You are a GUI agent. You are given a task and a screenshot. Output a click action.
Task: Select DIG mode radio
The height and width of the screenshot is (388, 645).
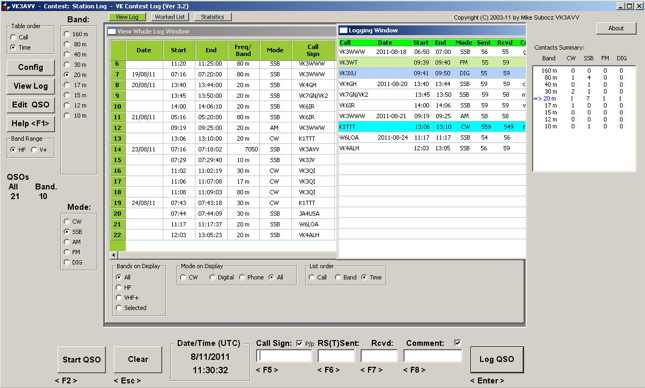(x=67, y=262)
